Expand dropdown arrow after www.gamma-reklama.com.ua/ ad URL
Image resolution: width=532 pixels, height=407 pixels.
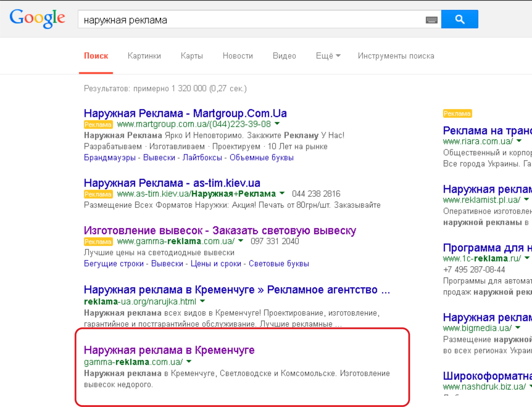coord(241,241)
